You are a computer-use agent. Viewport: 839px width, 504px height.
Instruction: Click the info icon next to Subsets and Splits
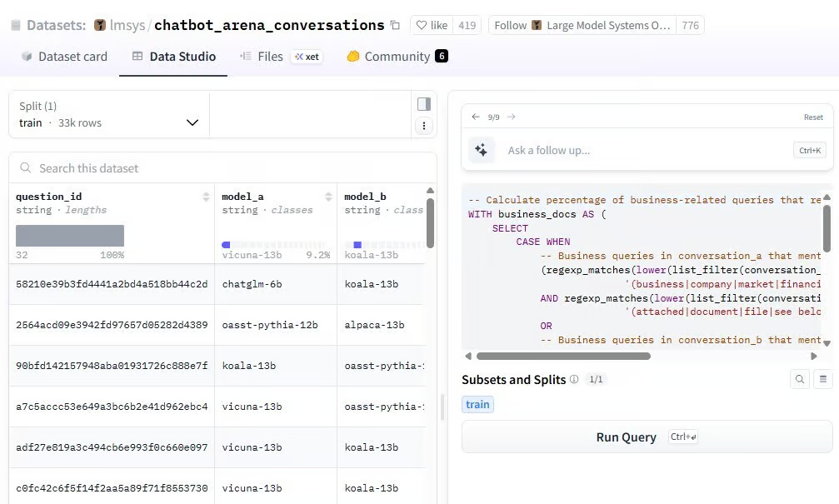tap(574, 380)
